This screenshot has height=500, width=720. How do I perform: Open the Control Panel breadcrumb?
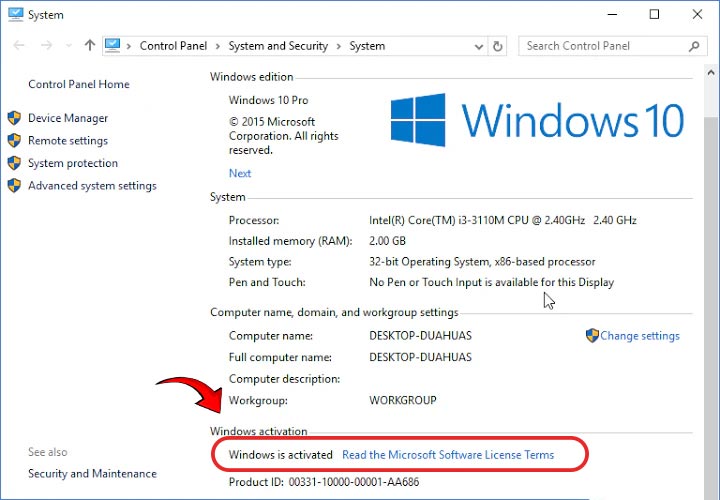173,46
